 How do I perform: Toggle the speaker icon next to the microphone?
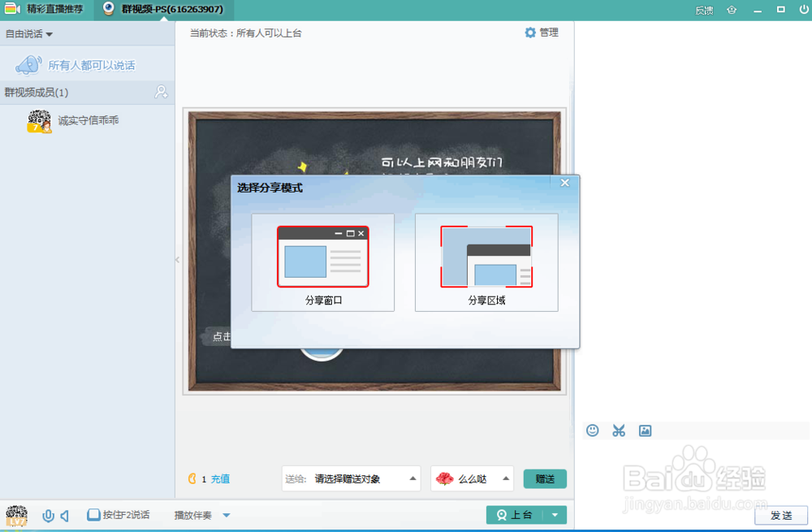[63, 515]
